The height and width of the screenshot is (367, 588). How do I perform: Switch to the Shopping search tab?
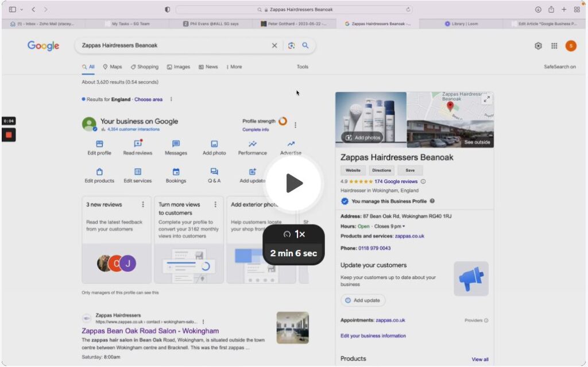(144, 67)
